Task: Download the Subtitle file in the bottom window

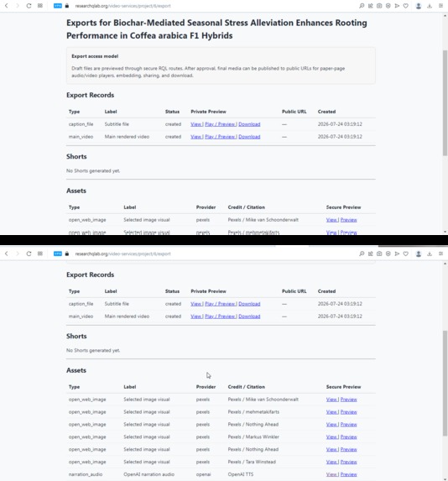Action: [x=249, y=304]
